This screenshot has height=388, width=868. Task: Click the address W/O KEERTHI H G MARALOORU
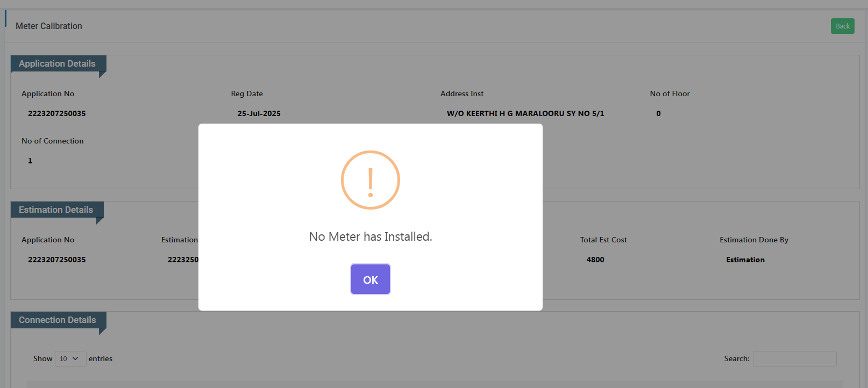point(525,113)
